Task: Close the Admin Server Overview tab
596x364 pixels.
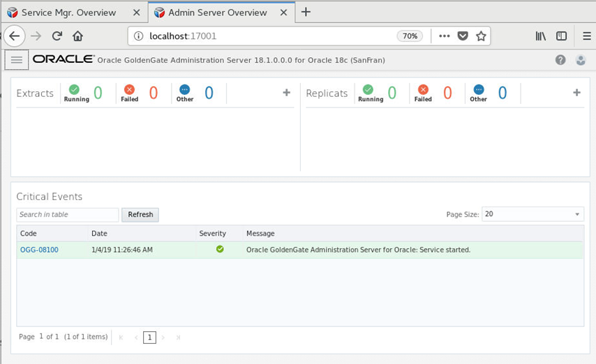Action: pos(283,13)
